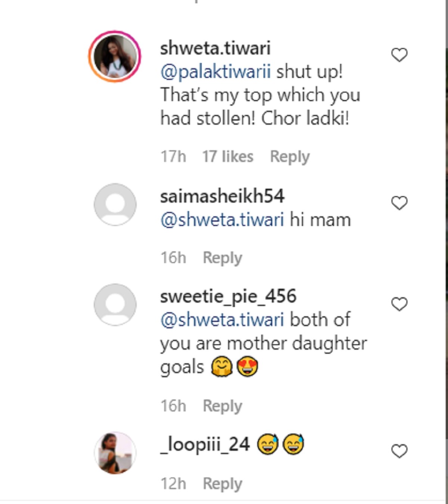The height and width of the screenshot is (504, 448).
Task: Reply to shweta.tiwari's comment
Action: pos(290,157)
